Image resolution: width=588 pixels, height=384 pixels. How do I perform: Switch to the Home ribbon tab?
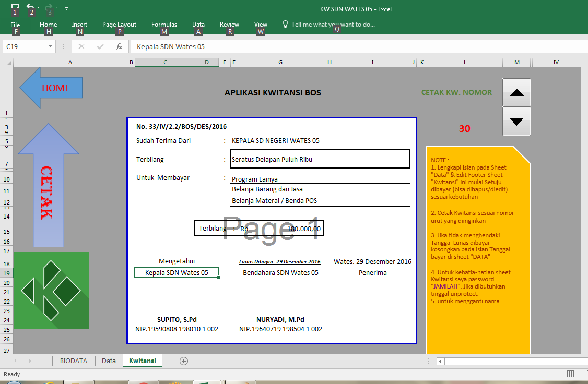49,25
